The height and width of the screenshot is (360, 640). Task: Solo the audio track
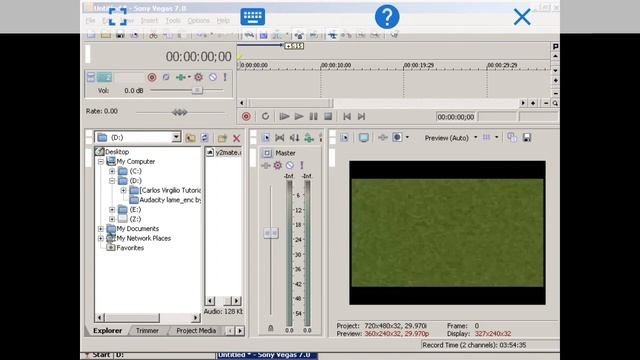click(x=225, y=77)
